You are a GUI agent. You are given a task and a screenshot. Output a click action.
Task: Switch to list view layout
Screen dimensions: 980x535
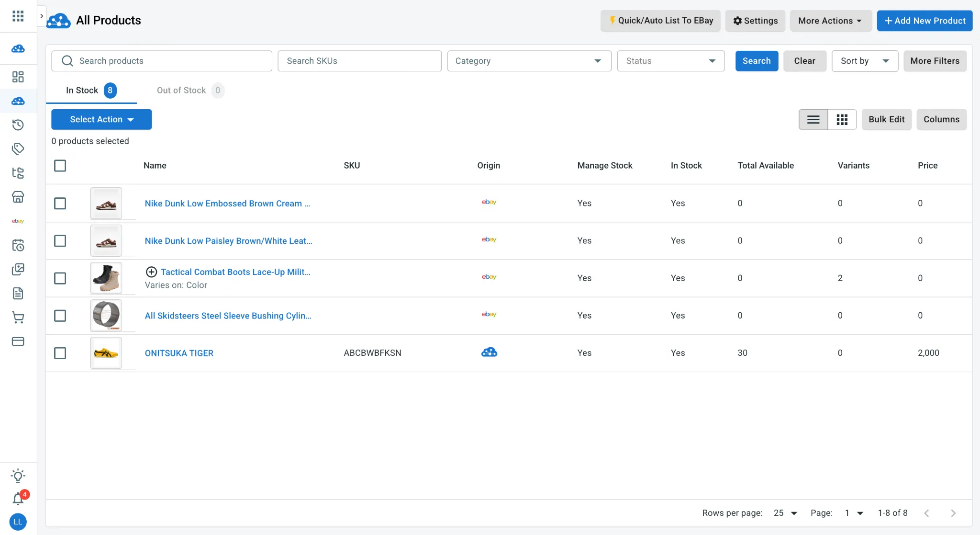(813, 119)
